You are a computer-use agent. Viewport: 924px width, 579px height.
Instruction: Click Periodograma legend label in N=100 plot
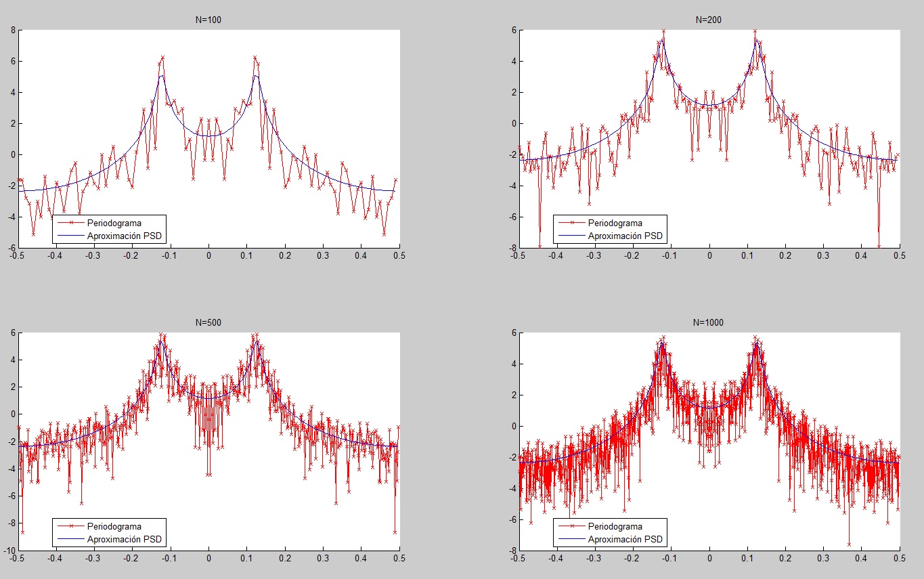pyautogui.click(x=114, y=223)
